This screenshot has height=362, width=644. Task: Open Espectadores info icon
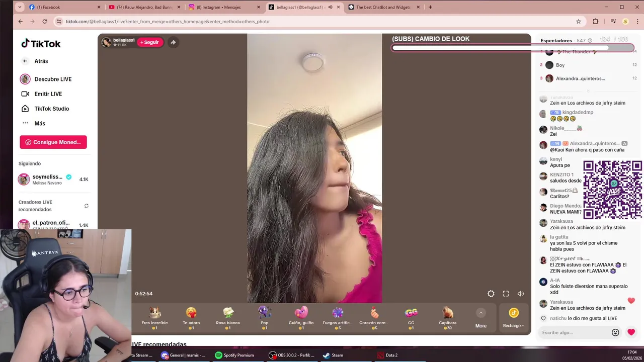pyautogui.click(x=590, y=41)
